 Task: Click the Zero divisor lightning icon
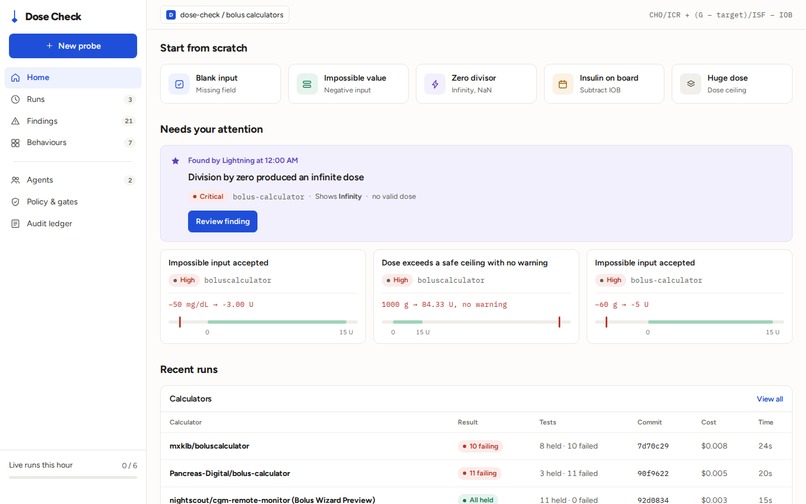coord(435,84)
